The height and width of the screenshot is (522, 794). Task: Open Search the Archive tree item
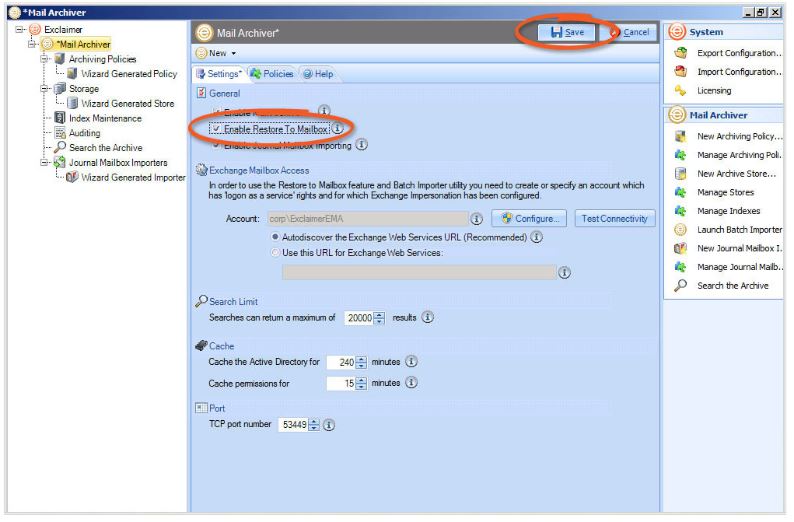105,148
